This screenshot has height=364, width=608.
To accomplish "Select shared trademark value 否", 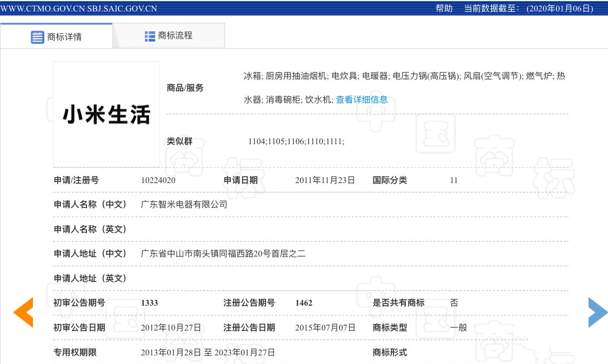I will coord(454,303).
